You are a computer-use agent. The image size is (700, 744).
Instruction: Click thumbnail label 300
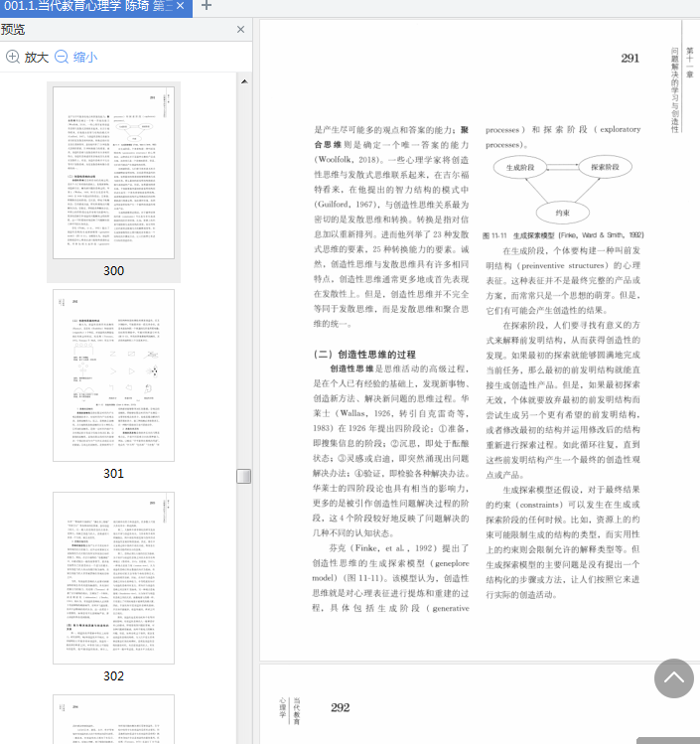tap(113, 271)
